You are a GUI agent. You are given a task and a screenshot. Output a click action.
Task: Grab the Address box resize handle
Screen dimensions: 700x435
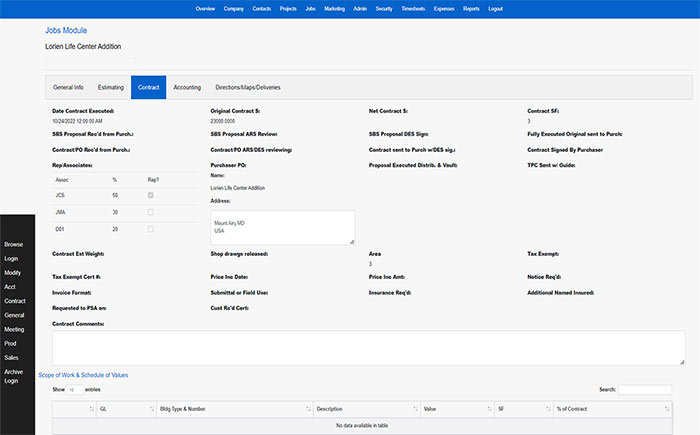click(x=352, y=242)
